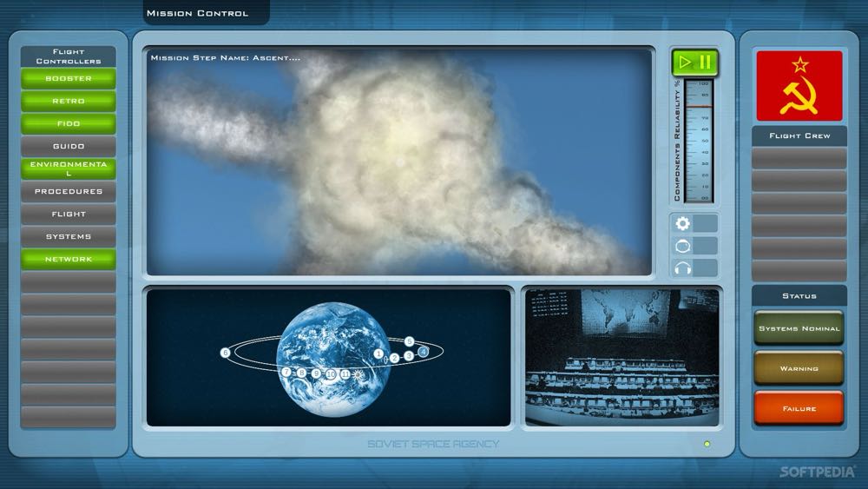Open the Environmental controller

pyautogui.click(x=69, y=169)
